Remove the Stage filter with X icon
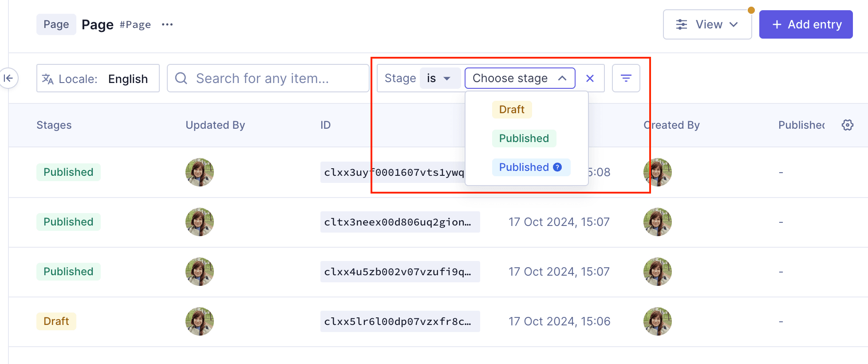The image size is (868, 364). click(x=590, y=79)
